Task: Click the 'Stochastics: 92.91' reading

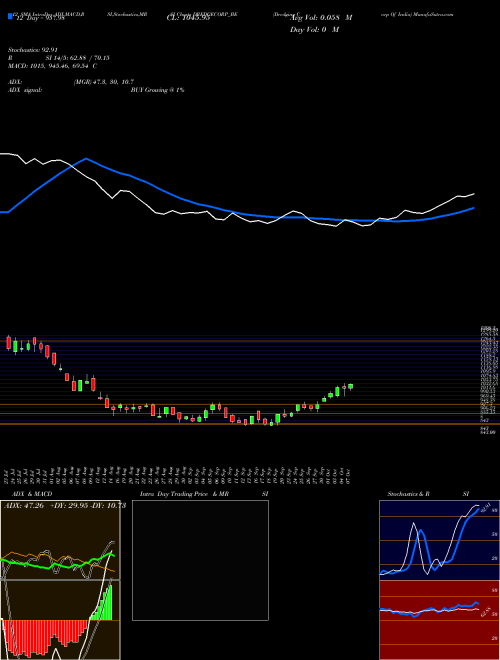Action: [33, 50]
